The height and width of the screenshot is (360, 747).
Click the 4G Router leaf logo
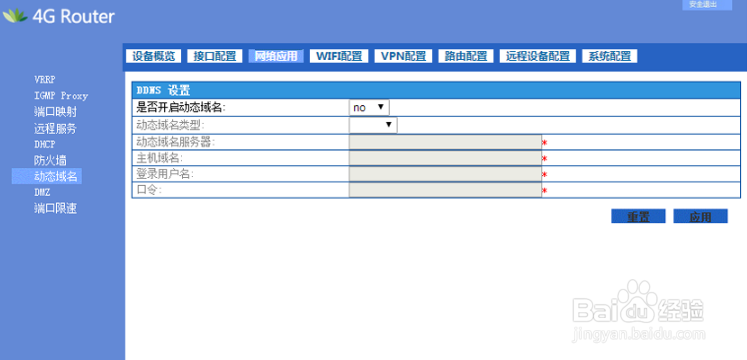click(15, 16)
